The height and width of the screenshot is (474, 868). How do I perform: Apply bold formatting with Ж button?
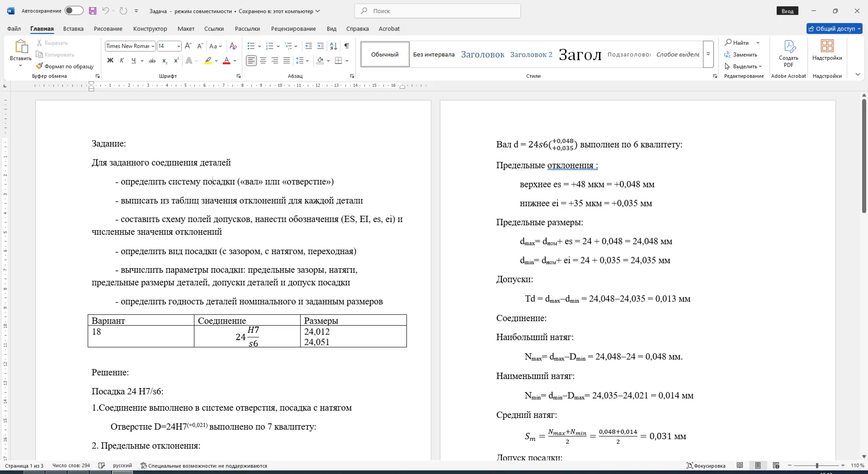(110, 61)
